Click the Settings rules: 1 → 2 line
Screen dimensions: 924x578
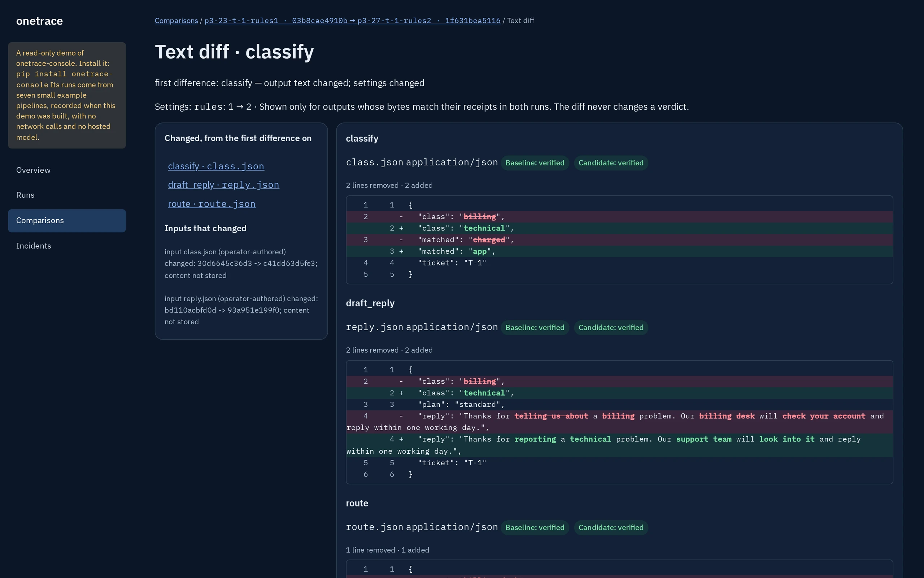(422, 107)
